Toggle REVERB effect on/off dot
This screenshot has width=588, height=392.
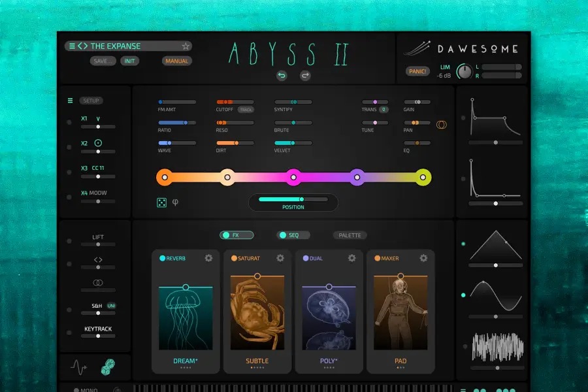coord(163,258)
